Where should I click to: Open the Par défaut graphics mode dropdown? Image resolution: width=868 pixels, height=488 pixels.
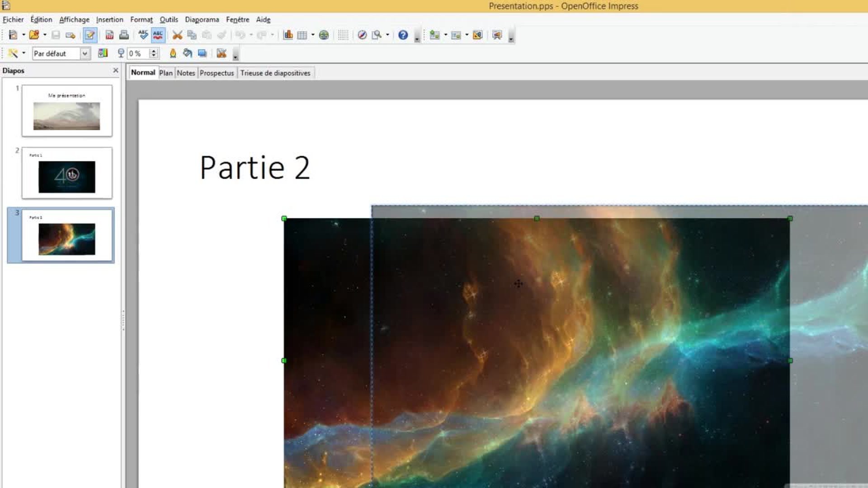point(85,53)
